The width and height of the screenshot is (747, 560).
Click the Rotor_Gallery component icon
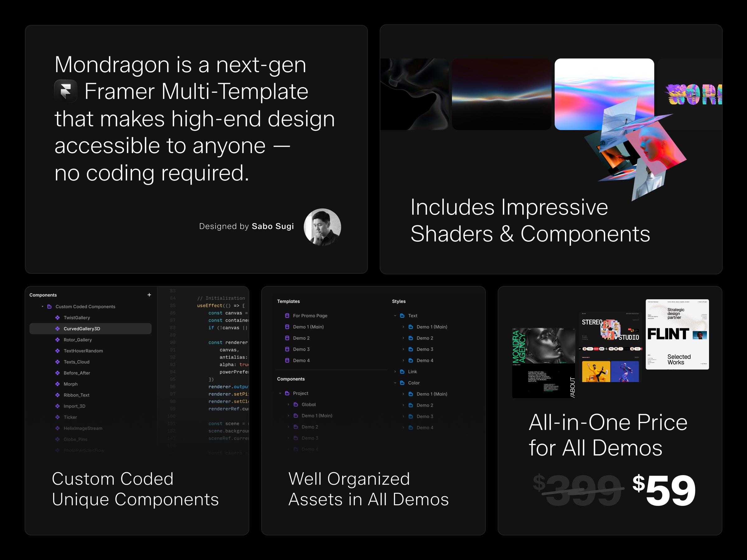point(57,340)
